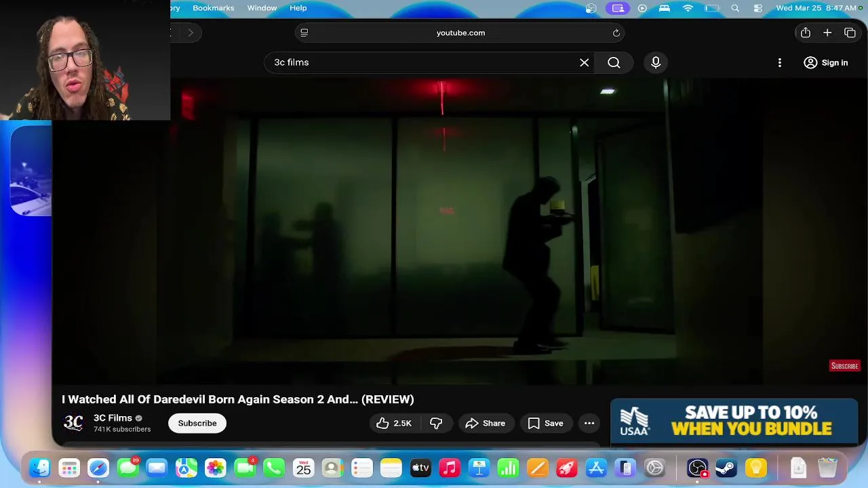Open the Wi-Fi menu
This screenshot has width=868, height=488.
688,8
